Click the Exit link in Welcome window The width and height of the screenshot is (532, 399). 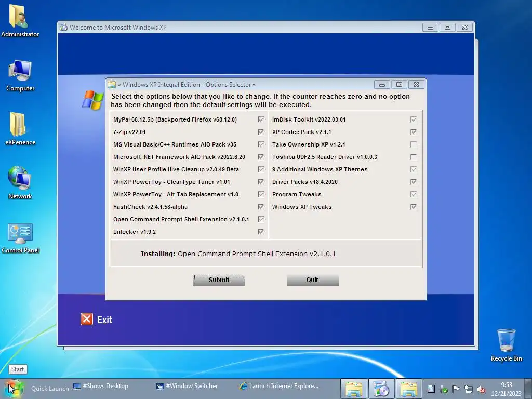coord(104,320)
